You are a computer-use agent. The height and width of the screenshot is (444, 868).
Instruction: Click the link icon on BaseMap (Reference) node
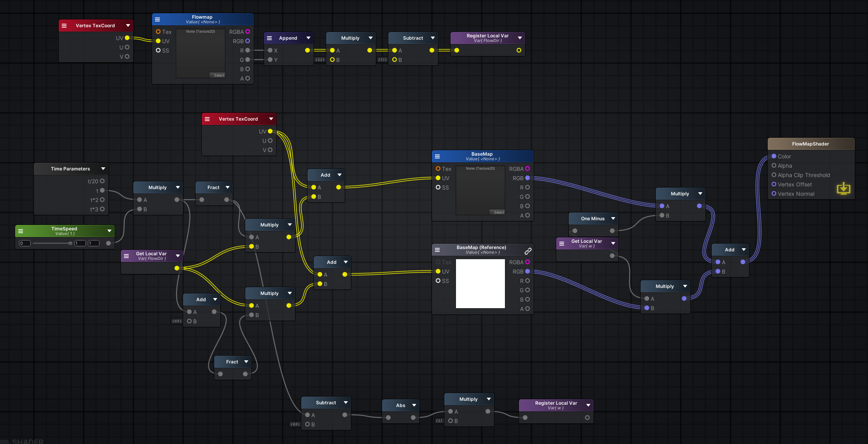coord(528,251)
